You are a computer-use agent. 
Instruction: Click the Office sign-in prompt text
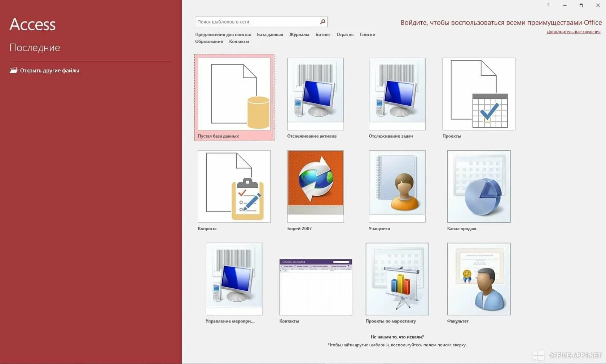[x=501, y=22]
